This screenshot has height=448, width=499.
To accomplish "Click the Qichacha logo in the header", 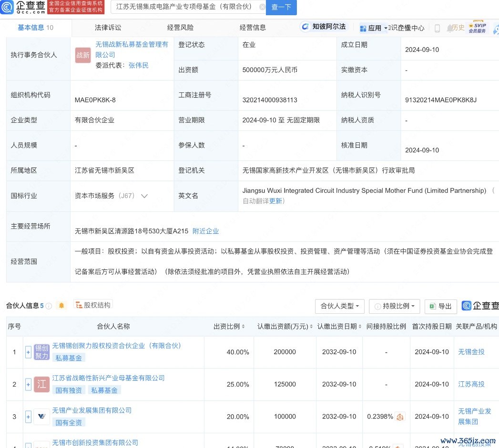I will pyautogui.click(x=23, y=7).
